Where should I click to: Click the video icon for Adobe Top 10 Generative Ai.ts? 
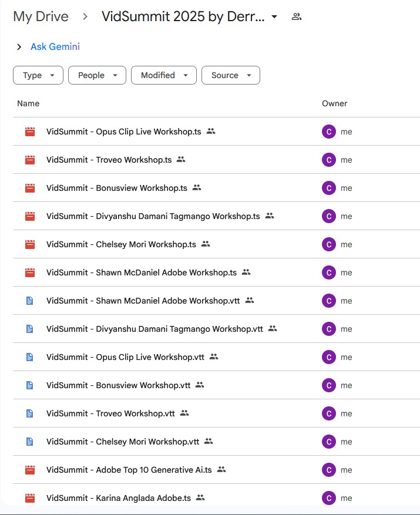pyautogui.click(x=30, y=470)
